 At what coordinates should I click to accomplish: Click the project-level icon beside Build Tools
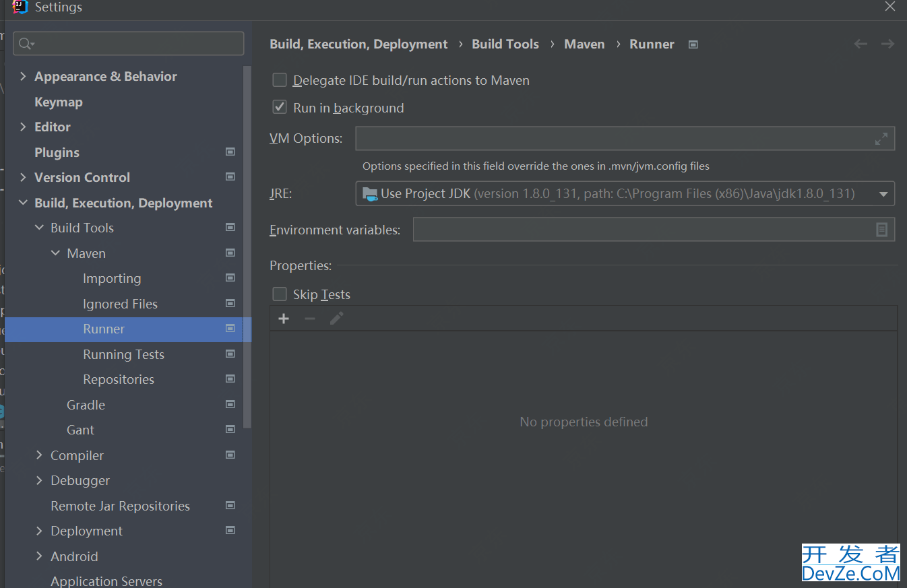click(x=230, y=228)
